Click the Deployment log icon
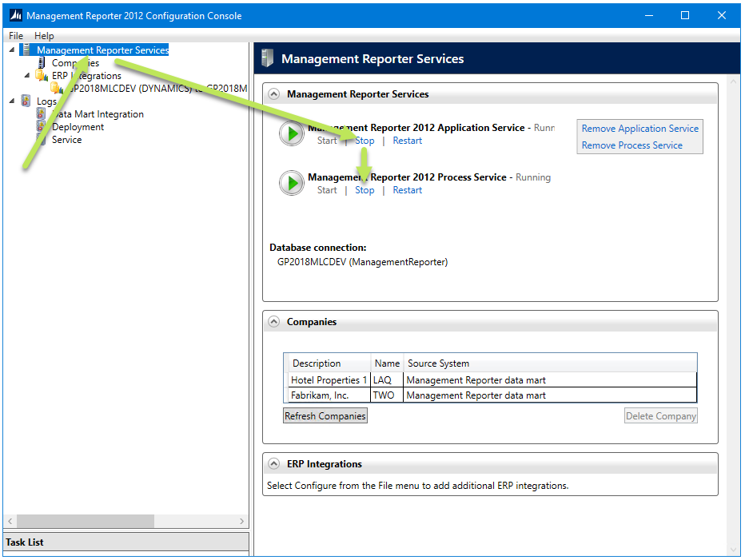This screenshot has width=745, height=560. [41, 127]
